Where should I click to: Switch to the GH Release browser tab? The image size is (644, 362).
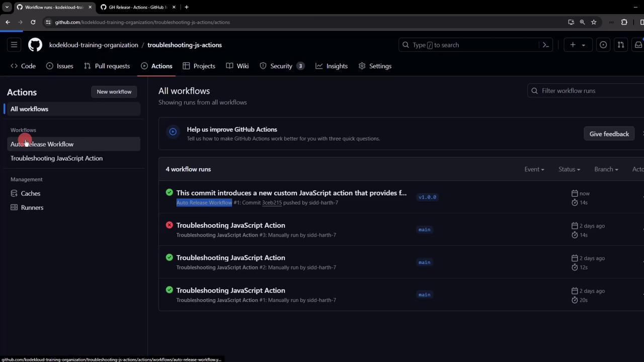click(137, 7)
